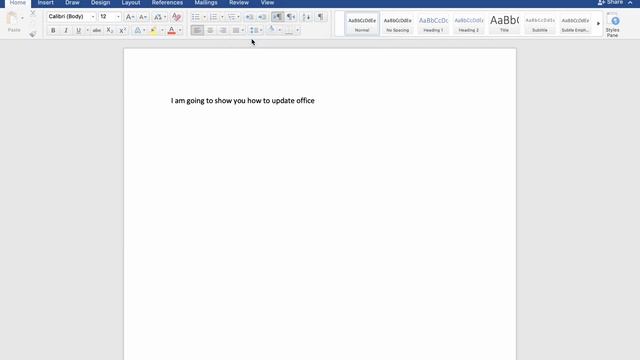The image size is (640, 360).
Task: Open font color dropdown arrow
Action: (180, 30)
